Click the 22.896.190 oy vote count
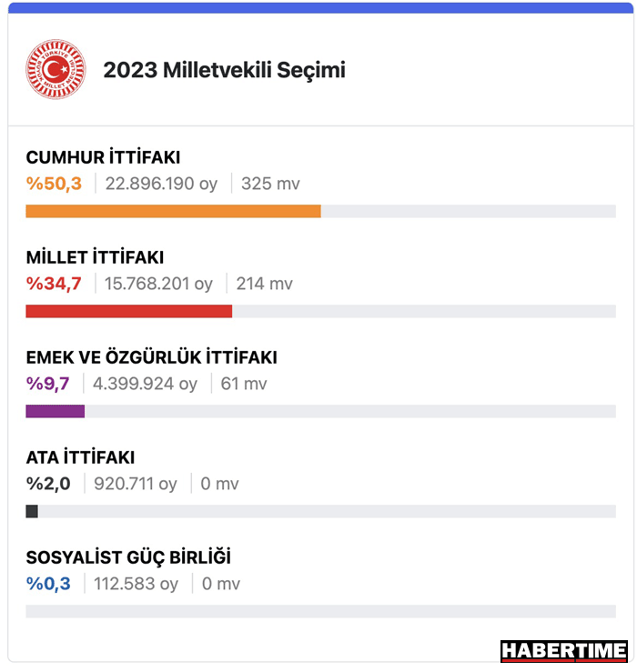Screen dimensions: 637x672 coord(161,184)
